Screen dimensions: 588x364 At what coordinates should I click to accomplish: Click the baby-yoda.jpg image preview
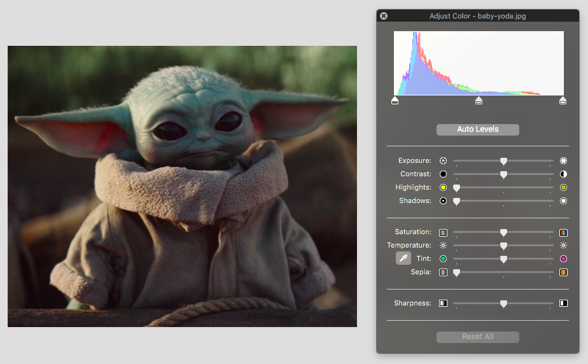coord(182,186)
